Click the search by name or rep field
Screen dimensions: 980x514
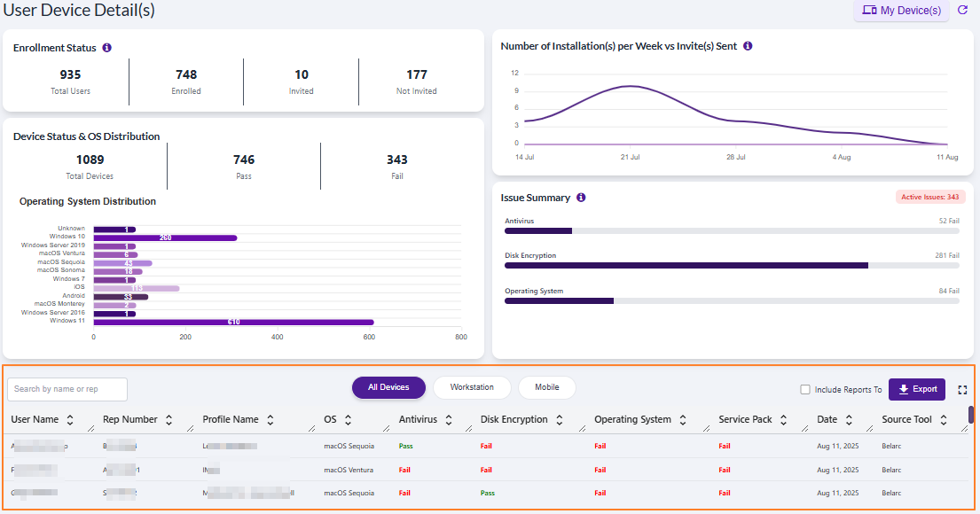tap(67, 388)
